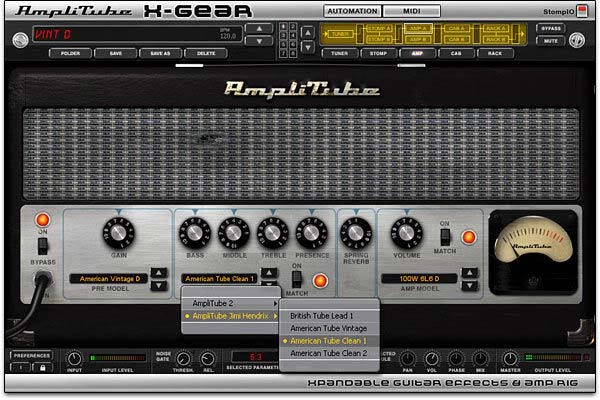Select CAB A block in signal chain
The width and height of the screenshot is (600, 400).
point(457,28)
